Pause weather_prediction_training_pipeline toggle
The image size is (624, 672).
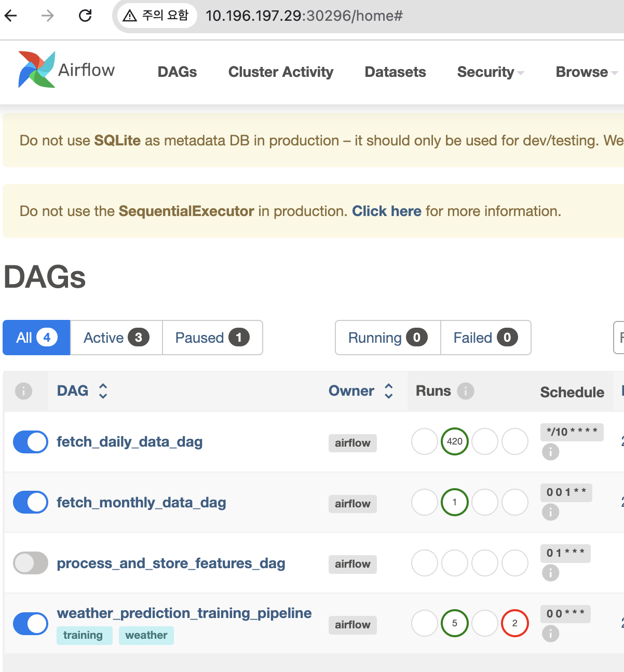(x=31, y=624)
